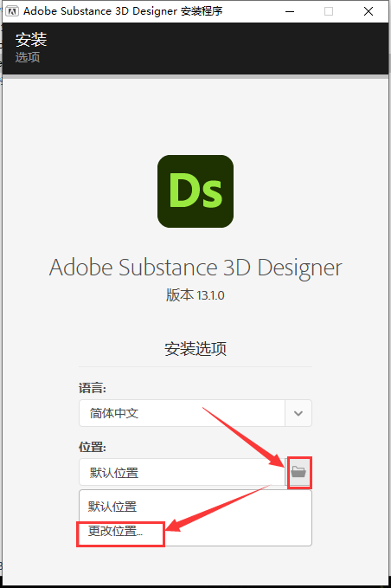Click the Ds application logo
Viewport: 391px width, 588px height.
click(x=195, y=191)
